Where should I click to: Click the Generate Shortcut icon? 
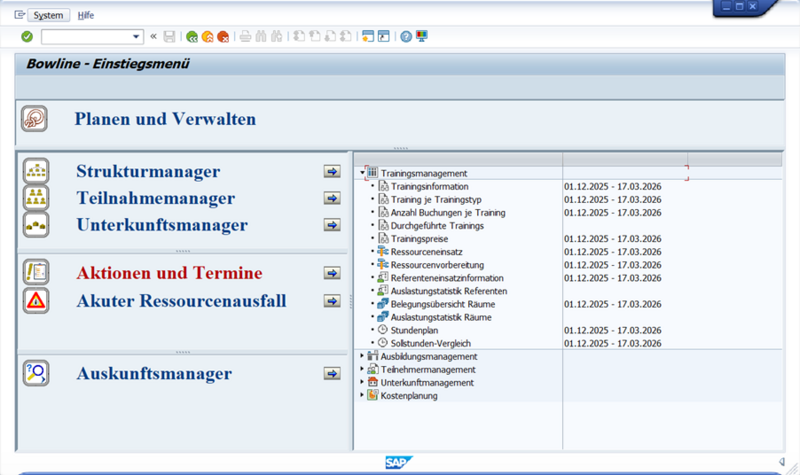(384, 36)
